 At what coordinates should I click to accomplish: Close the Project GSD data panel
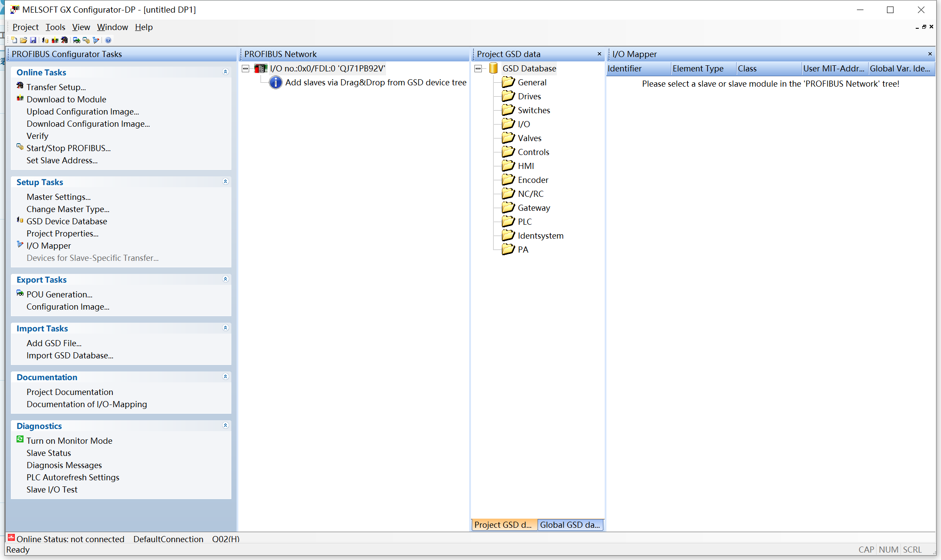tap(599, 54)
